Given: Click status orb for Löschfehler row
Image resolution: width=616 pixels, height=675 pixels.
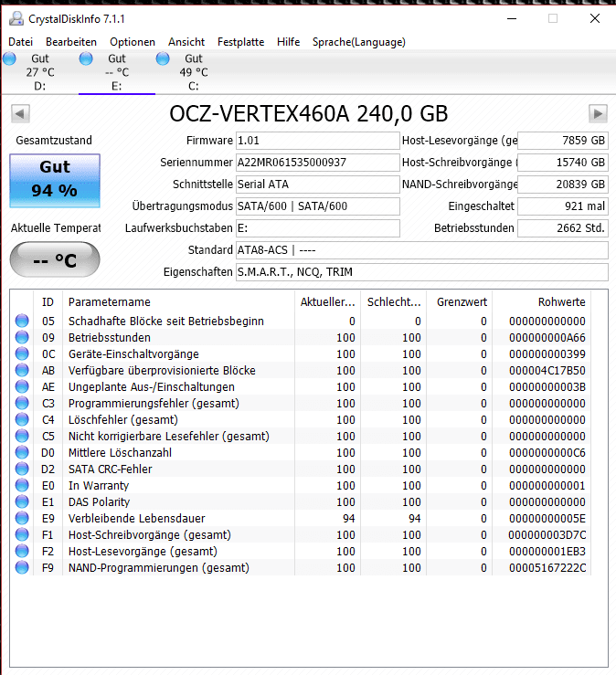Looking at the screenshot, I should pyautogui.click(x=22, y=419).
